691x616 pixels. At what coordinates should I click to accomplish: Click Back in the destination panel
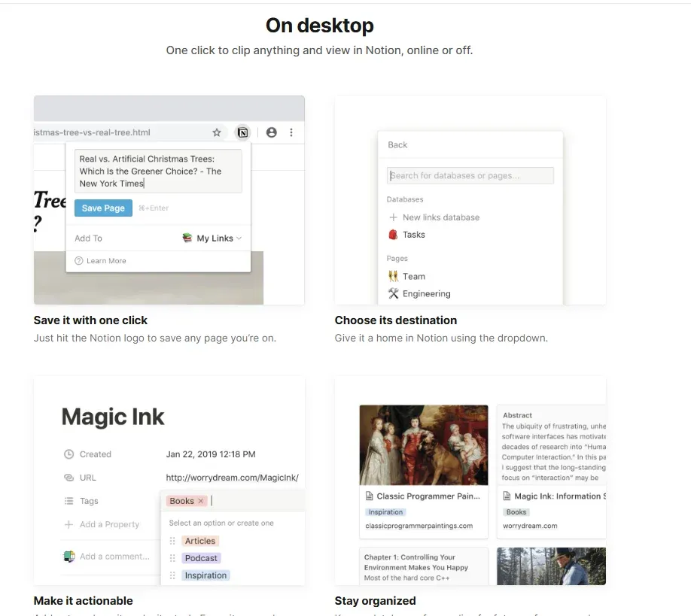[397, 145]
